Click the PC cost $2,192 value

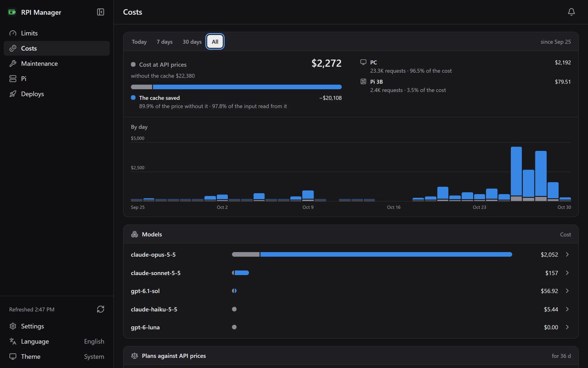[x=563, y=62]
